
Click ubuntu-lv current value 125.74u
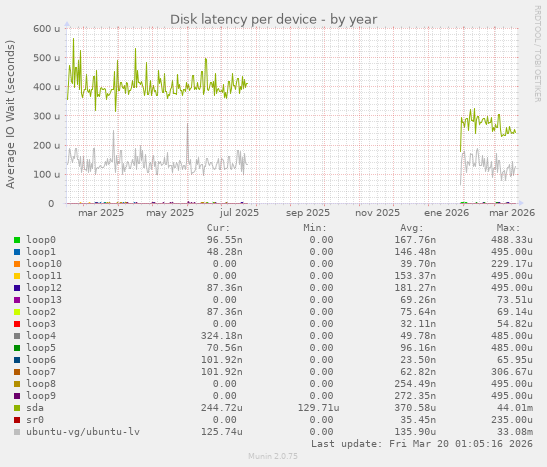[x=222, y=432]
